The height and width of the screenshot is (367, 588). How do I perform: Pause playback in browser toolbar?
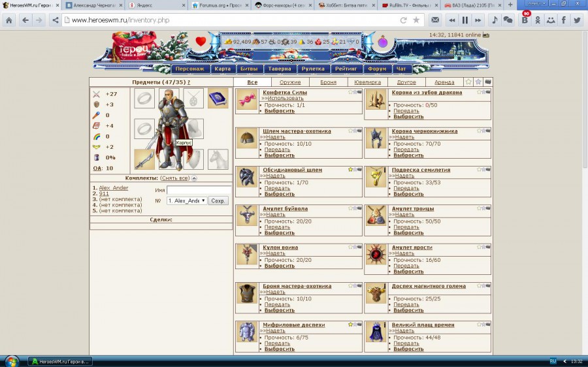pos(465,20)
